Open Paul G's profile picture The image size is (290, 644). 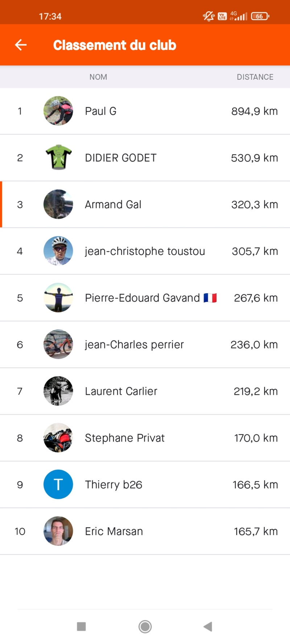point(58,111)
